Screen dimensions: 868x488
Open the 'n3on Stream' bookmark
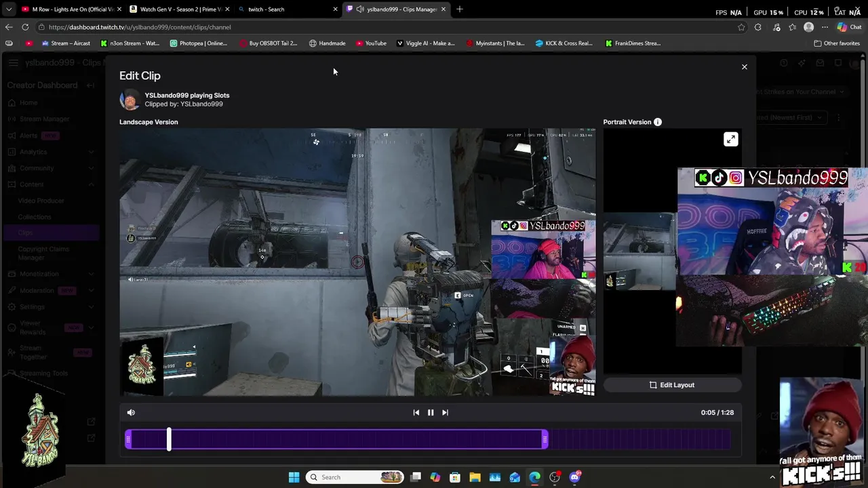pyautogui.click(x=130, y=43)
